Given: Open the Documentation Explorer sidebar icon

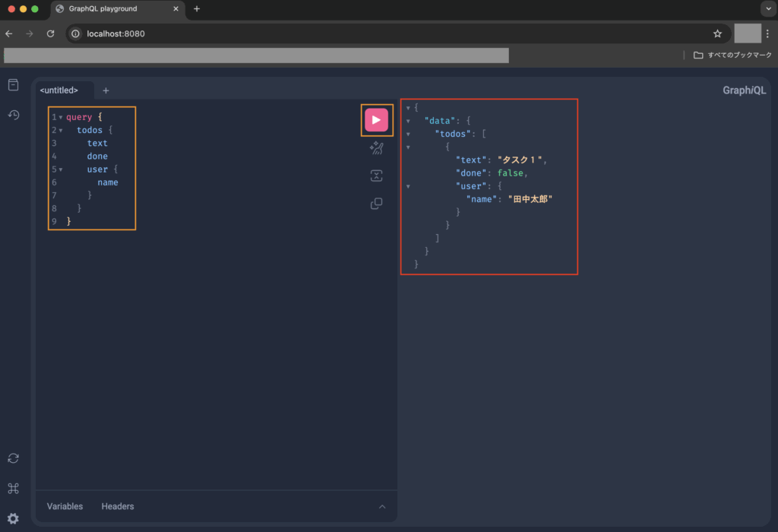Looking at the screenshot, I should coord(13,85).
